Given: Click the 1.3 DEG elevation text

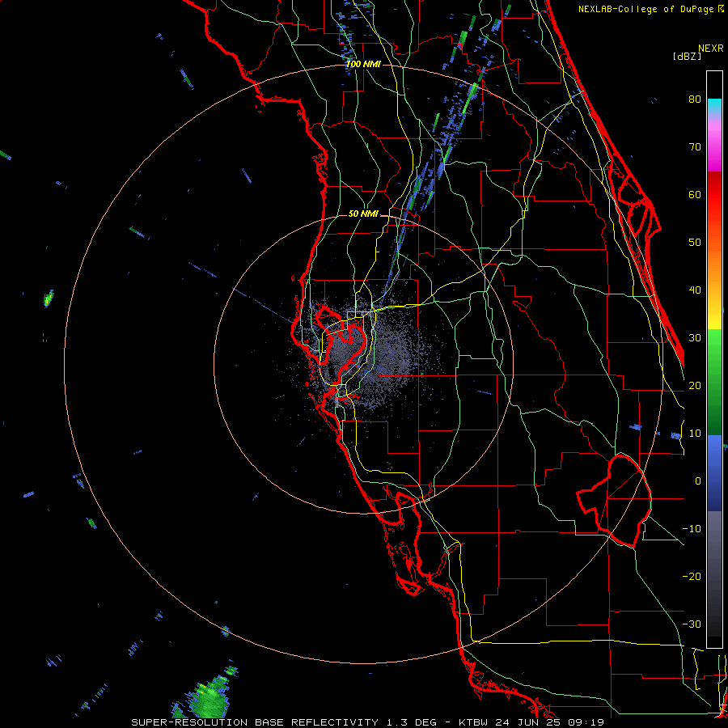Looking at the screenshot, I should click(x=412, y=722).
